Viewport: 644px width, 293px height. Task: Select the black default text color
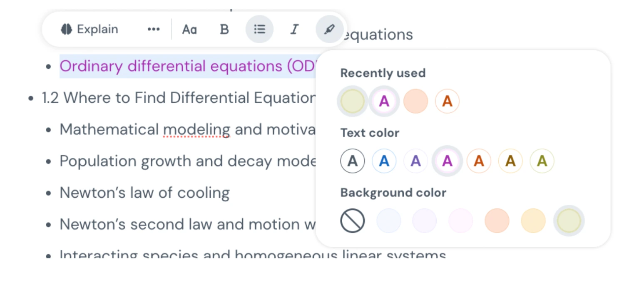(x=353, y=161)
